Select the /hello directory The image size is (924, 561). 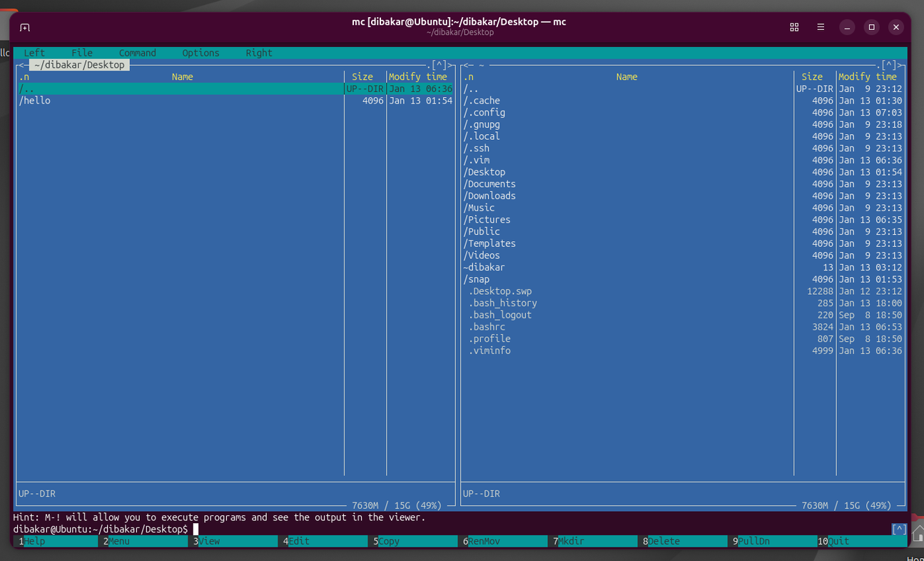tap(235, 101)
